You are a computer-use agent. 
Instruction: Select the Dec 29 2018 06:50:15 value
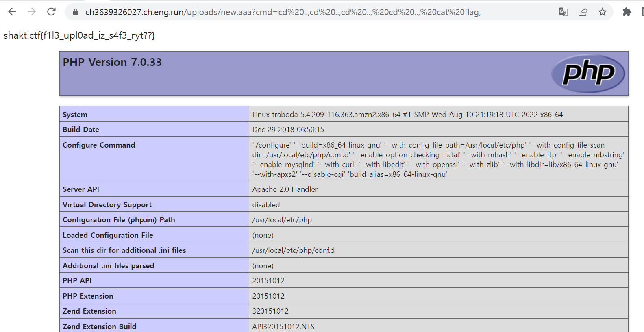(x=288, y=130)
